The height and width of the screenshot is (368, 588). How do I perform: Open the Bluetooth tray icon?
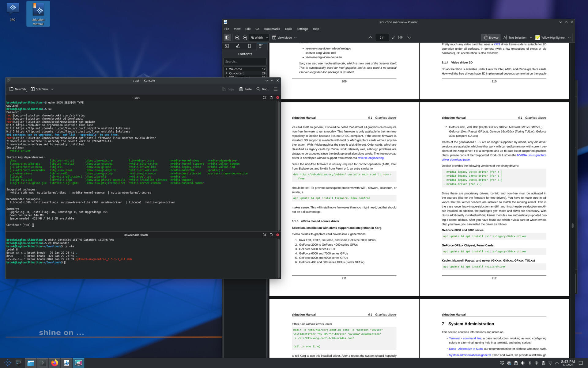(530, 363)
